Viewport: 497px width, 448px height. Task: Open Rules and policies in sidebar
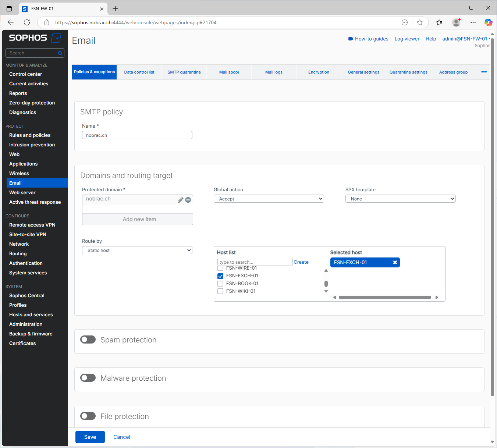(x=30, y=135)
